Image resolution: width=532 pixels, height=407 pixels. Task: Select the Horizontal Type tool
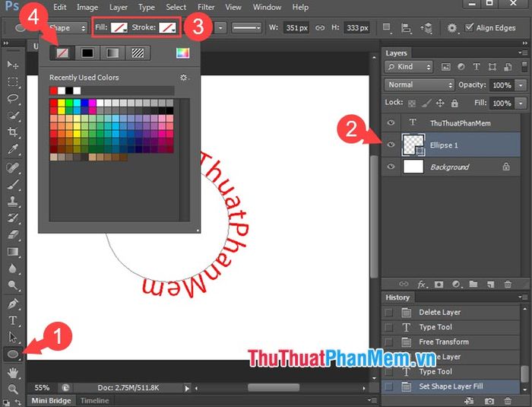click(x=13, y=320)
